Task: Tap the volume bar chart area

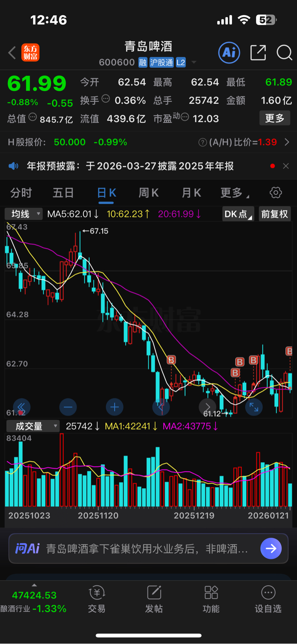Action: click(148, 470)
